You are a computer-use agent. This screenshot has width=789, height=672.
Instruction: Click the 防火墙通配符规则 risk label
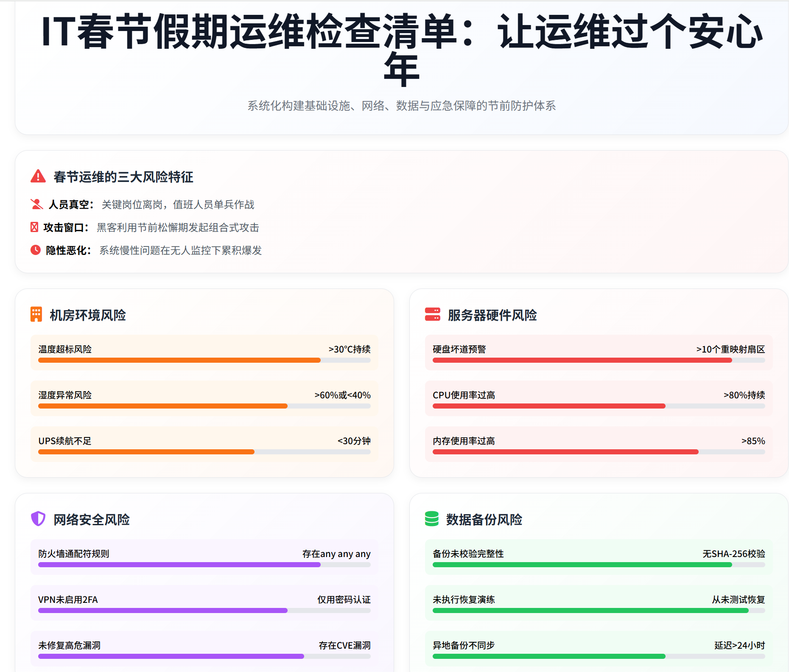[74, 554]
